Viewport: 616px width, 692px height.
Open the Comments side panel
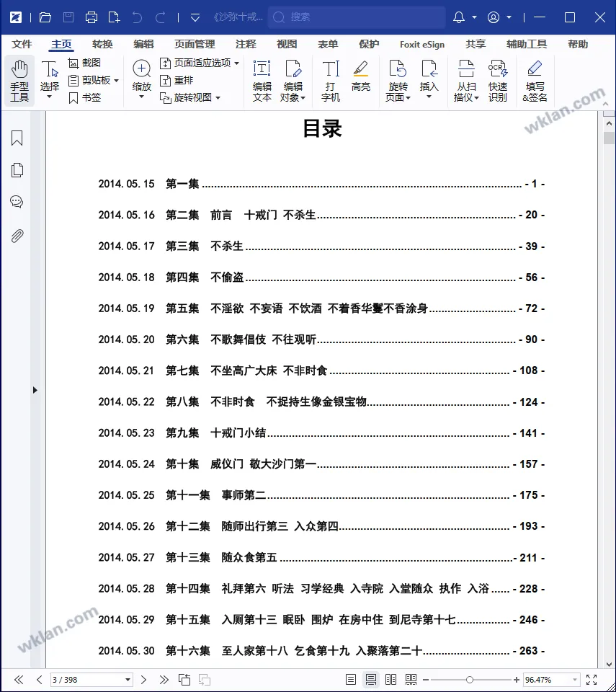17,202
